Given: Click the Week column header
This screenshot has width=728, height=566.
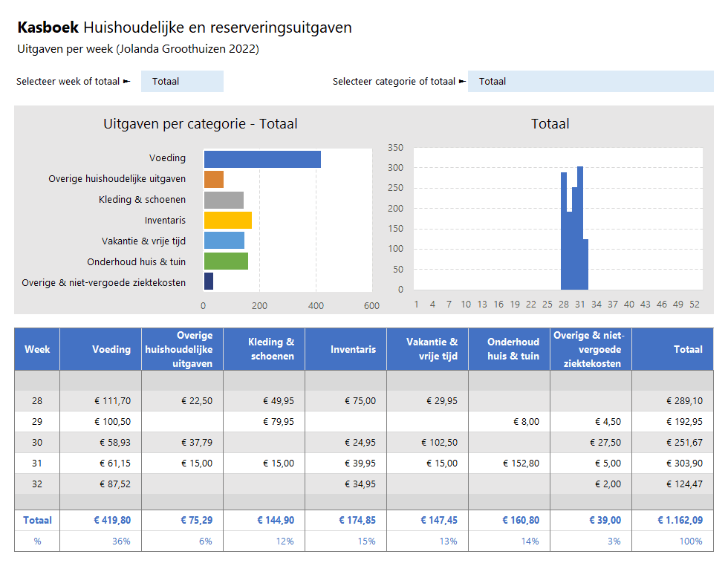Looking at the screenshot, I should click(37, 349).
